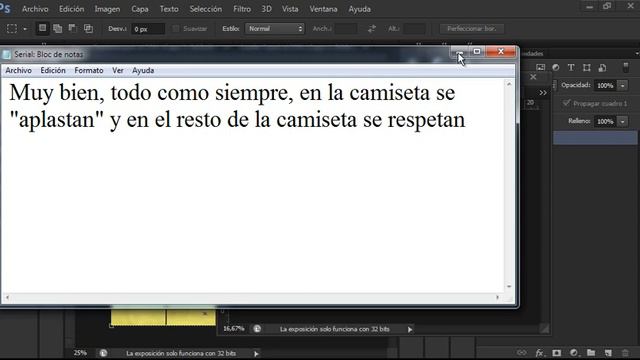Open Photoshop Ayuda menu
The height and width of the screenshot is (360, 640).
coord(360,9)
